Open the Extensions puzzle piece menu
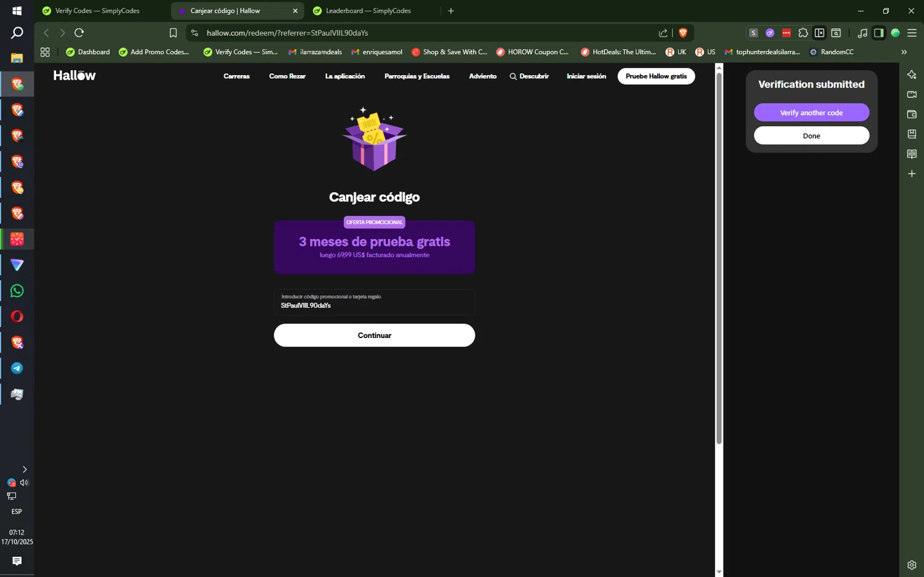This screenshot has width=924, height=577. (803, 33)
